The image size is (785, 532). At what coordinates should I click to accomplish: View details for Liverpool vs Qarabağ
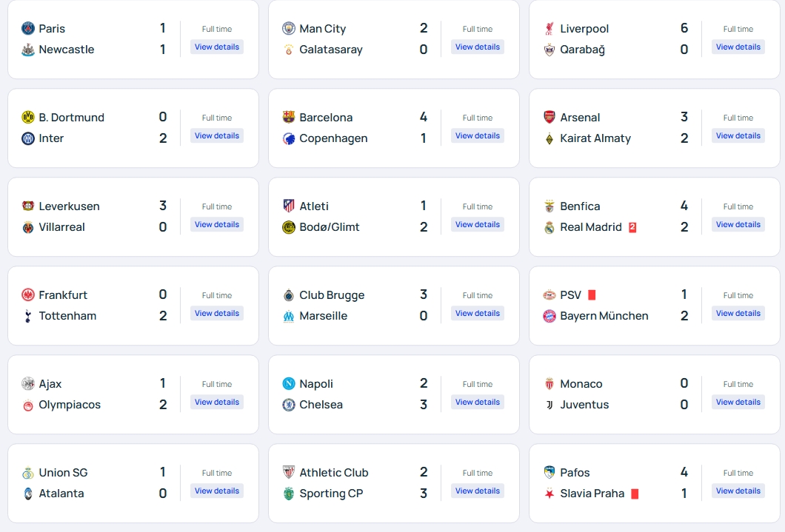coord(738,47)
